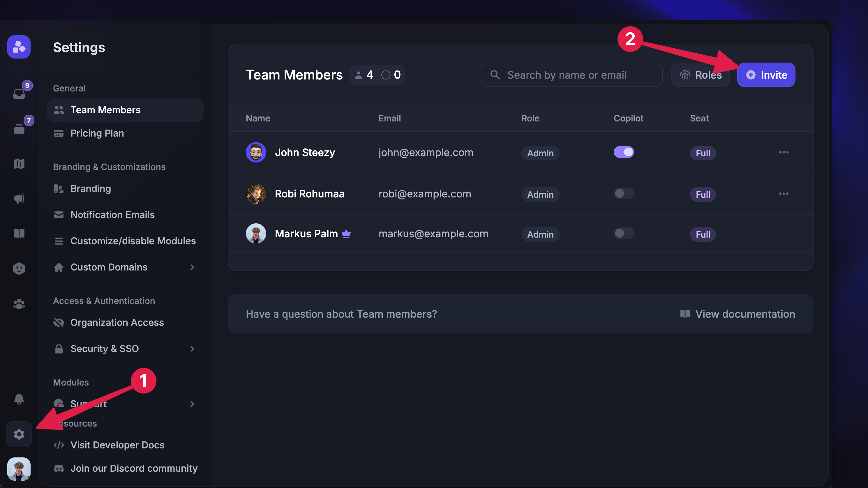The width and height of the screenshot is (868, 488).
Task: Expand the Security & SSO section
Action: click(192, 349)
